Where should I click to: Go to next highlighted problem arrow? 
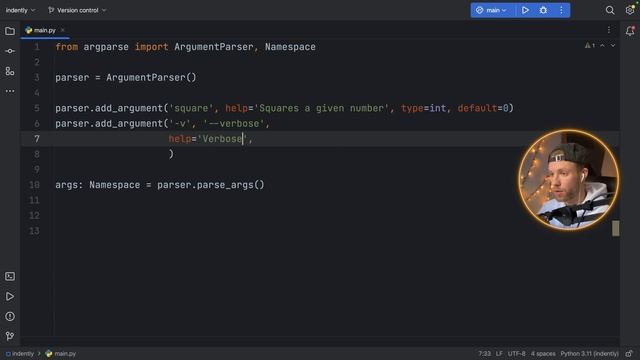pos(613,45)
